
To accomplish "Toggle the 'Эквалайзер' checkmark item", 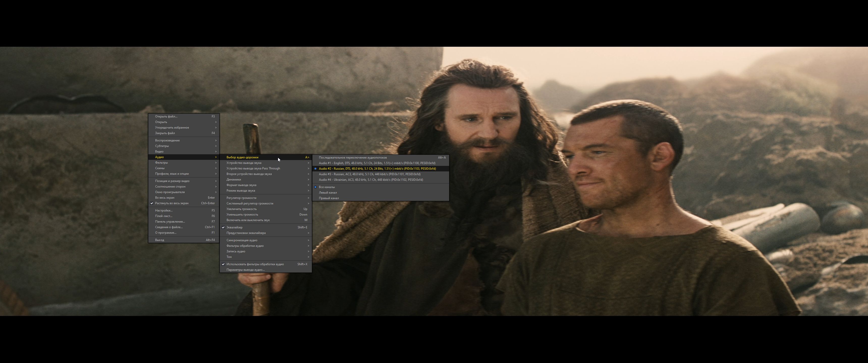I will coord(234,227).
